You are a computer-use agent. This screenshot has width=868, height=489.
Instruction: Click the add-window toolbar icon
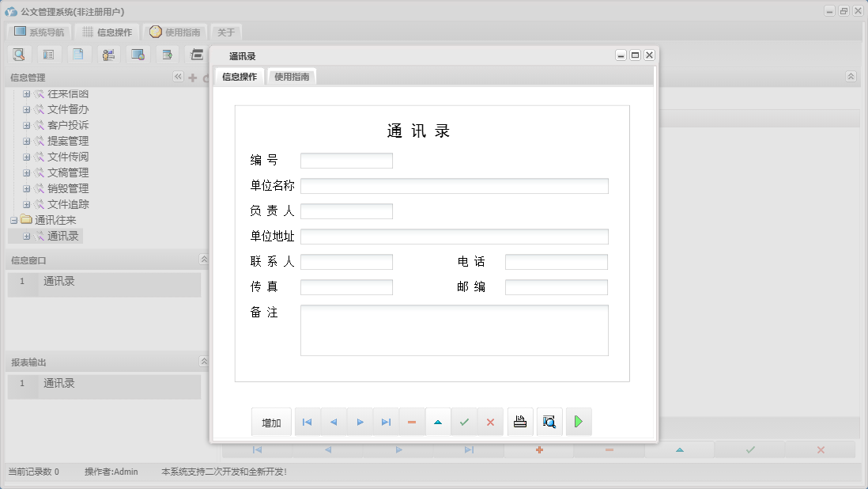[167, 54]
